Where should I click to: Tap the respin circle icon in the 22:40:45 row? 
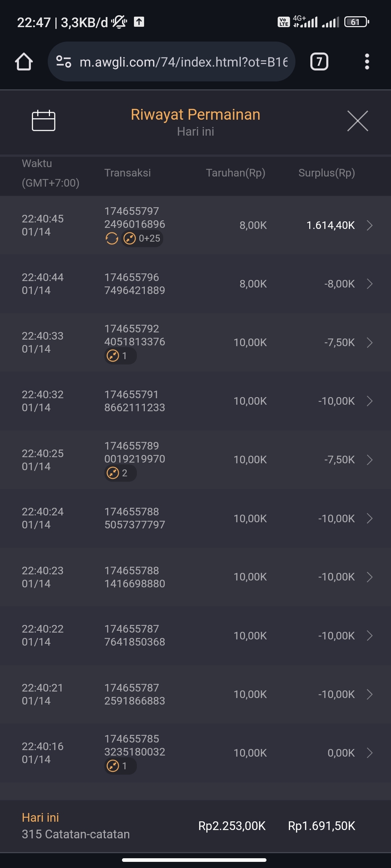(x=112, y=239)
